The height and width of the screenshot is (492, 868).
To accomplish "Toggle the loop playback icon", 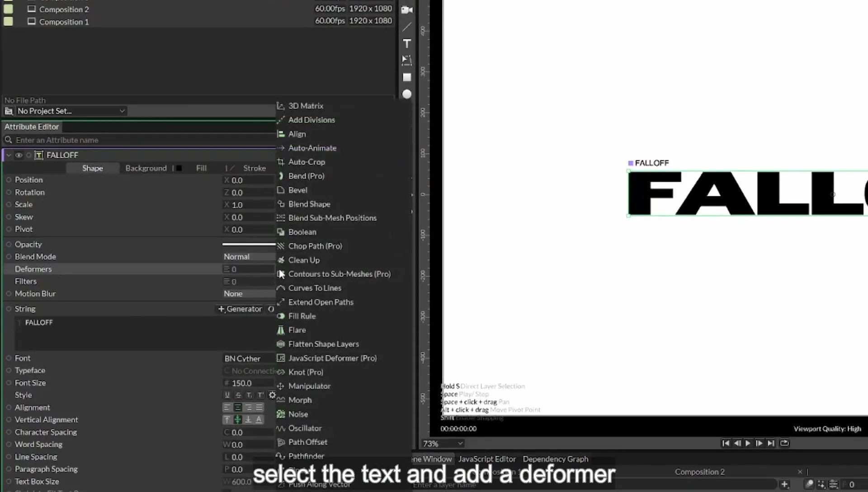I will tap(784, 443).
